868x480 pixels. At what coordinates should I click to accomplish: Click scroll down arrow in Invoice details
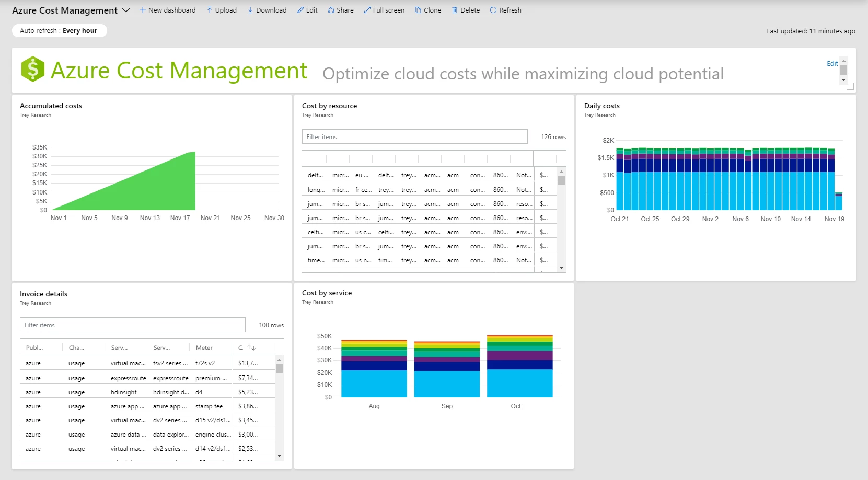click(x=280, y=456)
